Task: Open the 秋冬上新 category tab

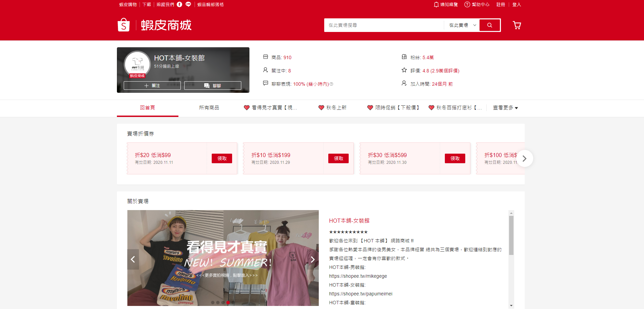Action: point(332,108)
